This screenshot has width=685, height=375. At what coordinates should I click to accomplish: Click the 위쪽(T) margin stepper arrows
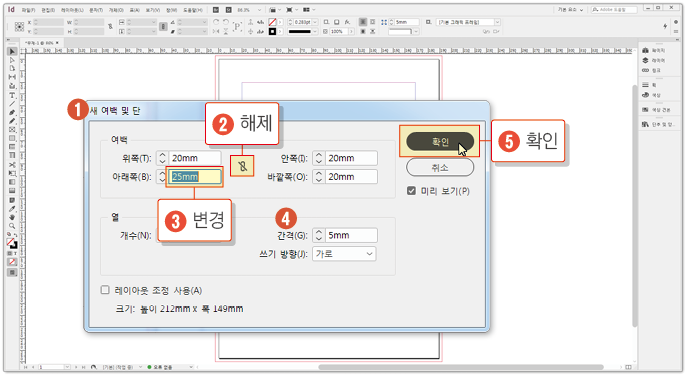162,158
